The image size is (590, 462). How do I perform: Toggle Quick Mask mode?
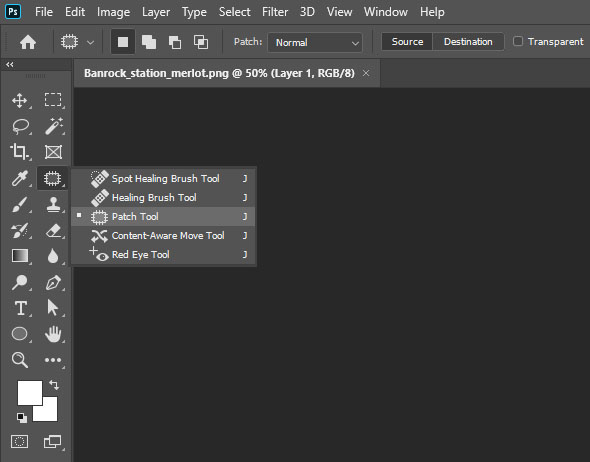[20, 441]
